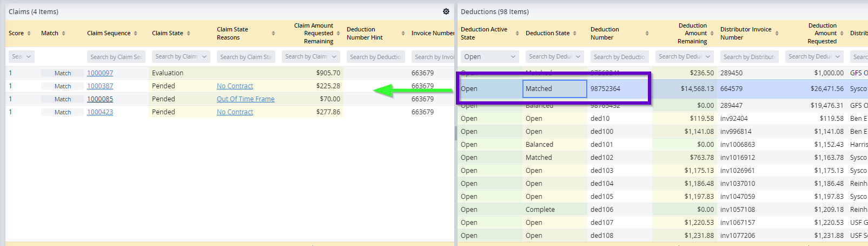The image size is (868, 246).
Task: Expand the Claim State filter dropdown
Action: point(204,57)
